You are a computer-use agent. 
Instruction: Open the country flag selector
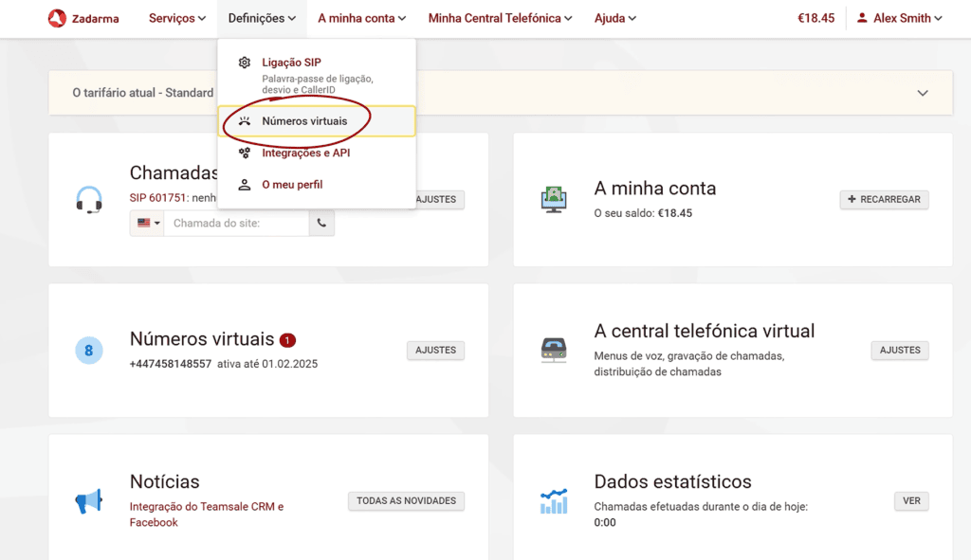point(146,223)
